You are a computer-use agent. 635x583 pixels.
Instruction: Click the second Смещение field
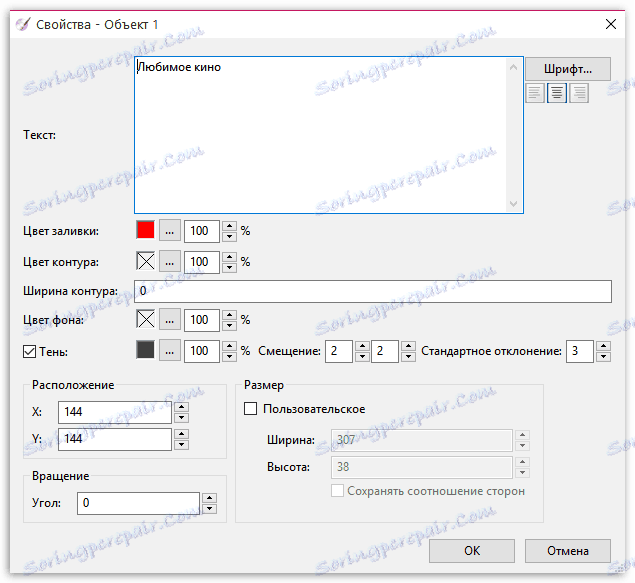(385, 351)
